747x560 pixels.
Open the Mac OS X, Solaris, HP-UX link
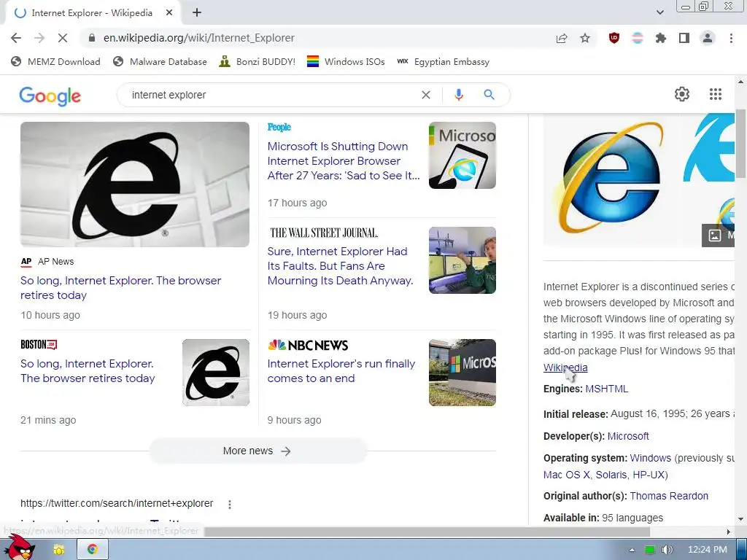click(x=604, y=475)
